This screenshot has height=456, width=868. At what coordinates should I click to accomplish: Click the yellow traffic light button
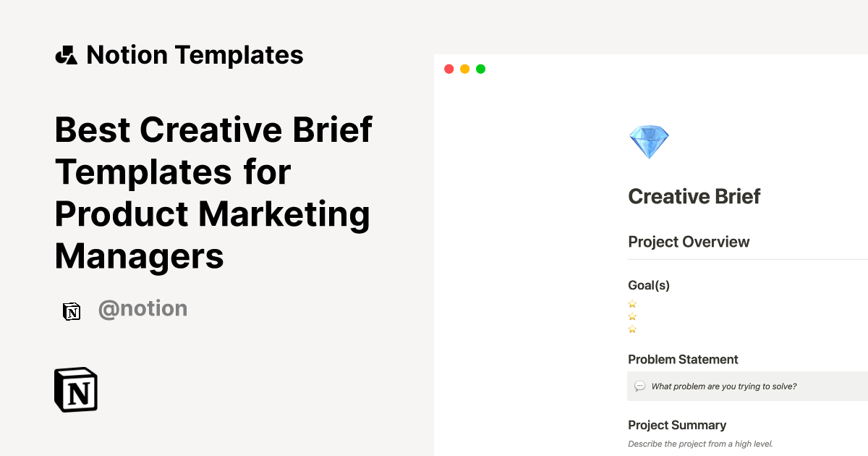coord(465,68)
